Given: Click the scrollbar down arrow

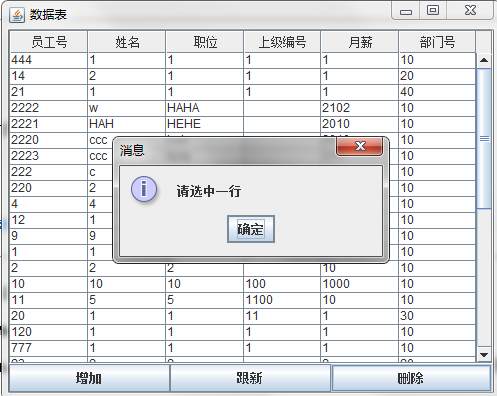Looking at the screenshot, I should (484, 355).
